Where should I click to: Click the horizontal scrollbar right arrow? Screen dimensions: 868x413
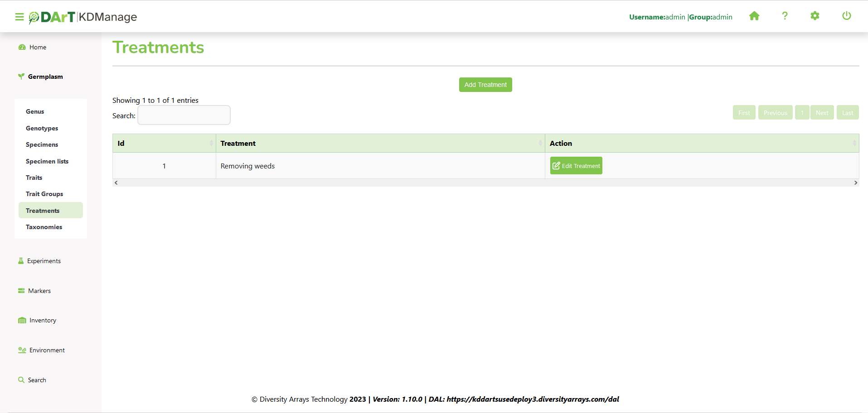click(855, 182)
